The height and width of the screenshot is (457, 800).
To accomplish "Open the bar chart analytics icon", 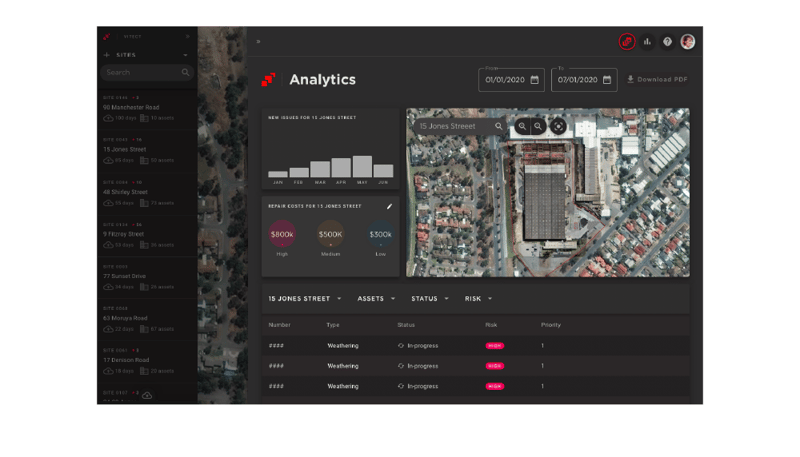I will click(647, 42).
